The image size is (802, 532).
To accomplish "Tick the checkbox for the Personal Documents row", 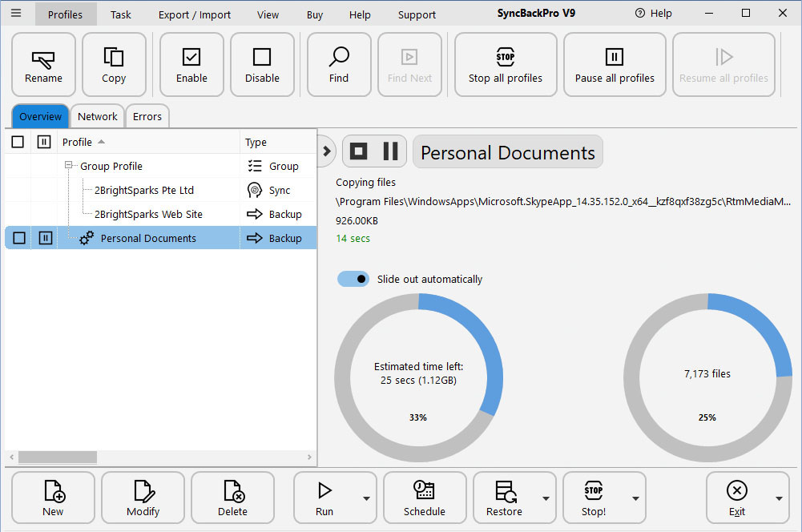I will 19,238.
